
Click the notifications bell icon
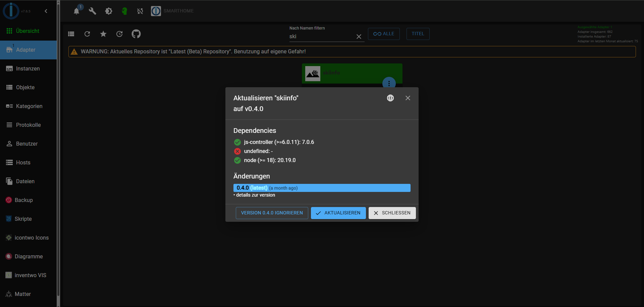point(76,11)
